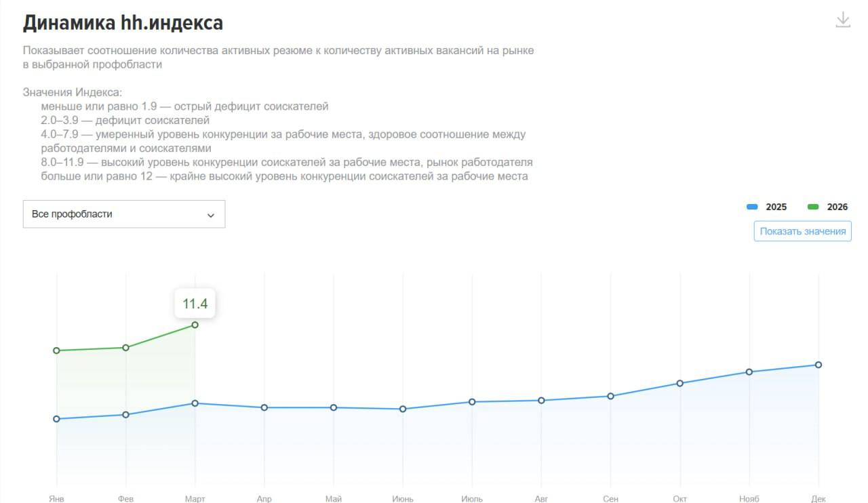Open the "Все профобласти" dropdown
868x503 pixels.
[124, 214]
